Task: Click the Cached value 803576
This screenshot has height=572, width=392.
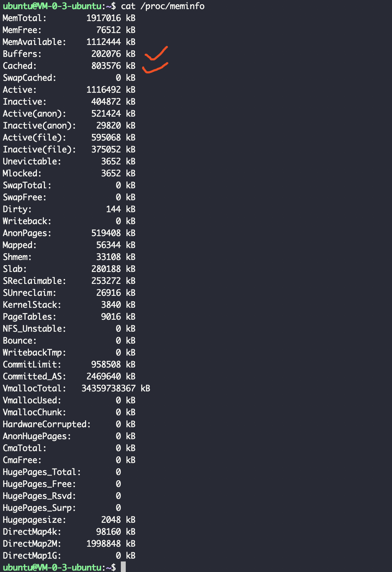Action: (106, 66)
